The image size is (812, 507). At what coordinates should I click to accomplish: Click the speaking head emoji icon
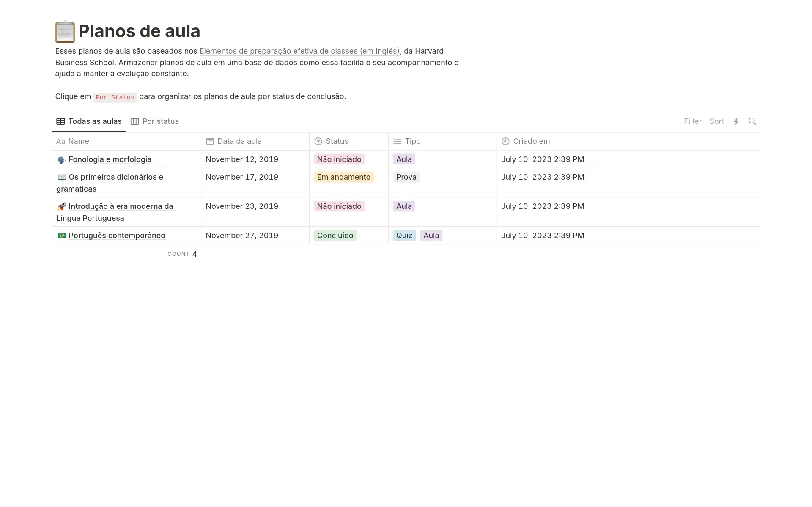pos(62,159)
